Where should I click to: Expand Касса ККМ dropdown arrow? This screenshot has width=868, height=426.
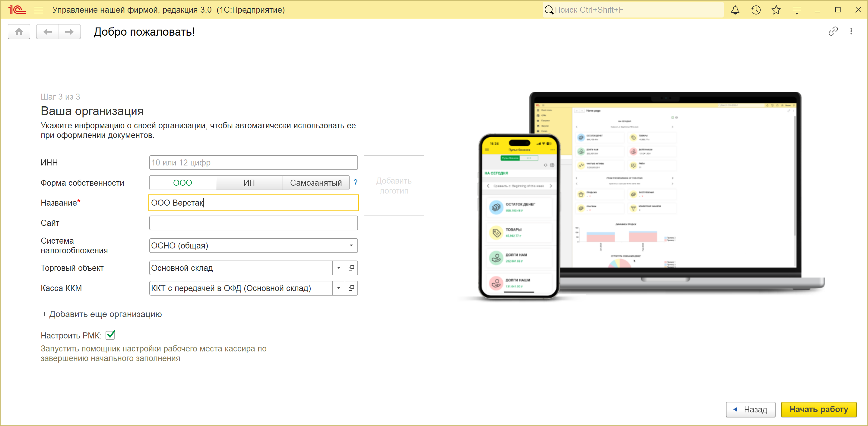click(339, 288)
